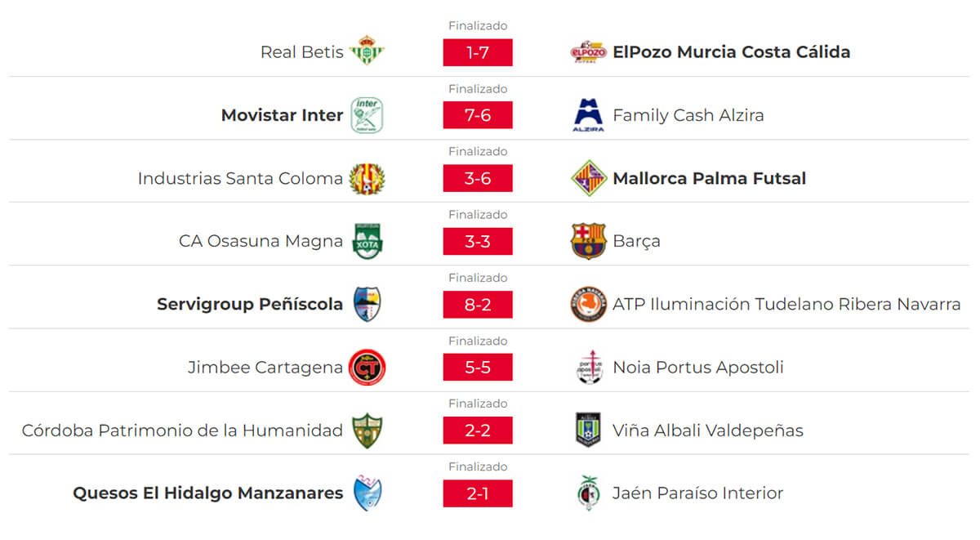Open the 8-2 match score
980x540 pixels.
478,304
